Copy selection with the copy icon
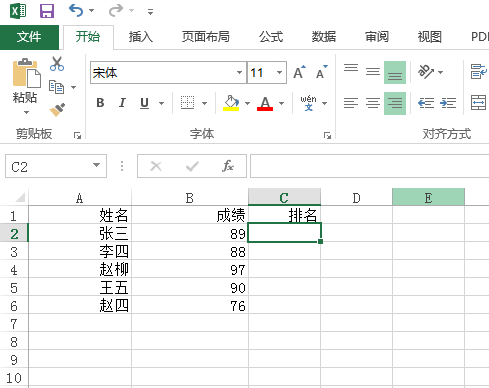Image resolution: width=489 pixels, height=388 pixels. [x=56, y=87]
